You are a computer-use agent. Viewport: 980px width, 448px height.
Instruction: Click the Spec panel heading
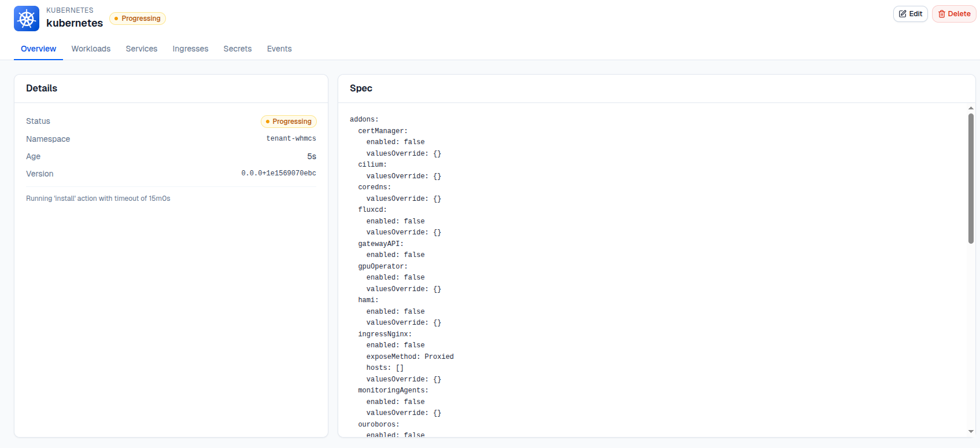(361, 88)
